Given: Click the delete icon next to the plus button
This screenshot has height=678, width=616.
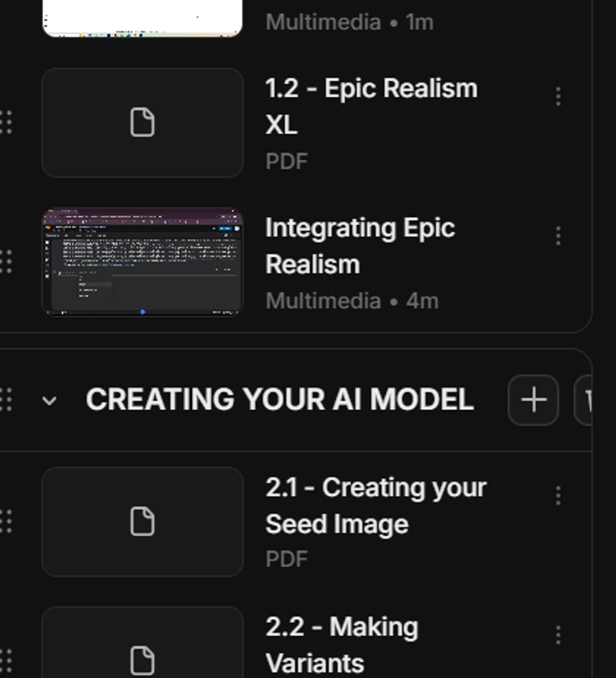Looking at the screenshot, I should (584, 400).
